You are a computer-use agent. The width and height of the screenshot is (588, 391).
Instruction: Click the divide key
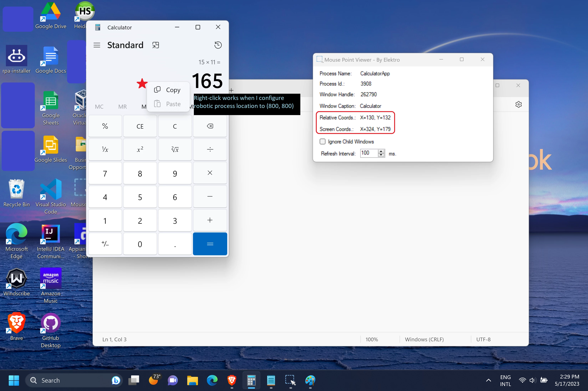tap(210, 150)
